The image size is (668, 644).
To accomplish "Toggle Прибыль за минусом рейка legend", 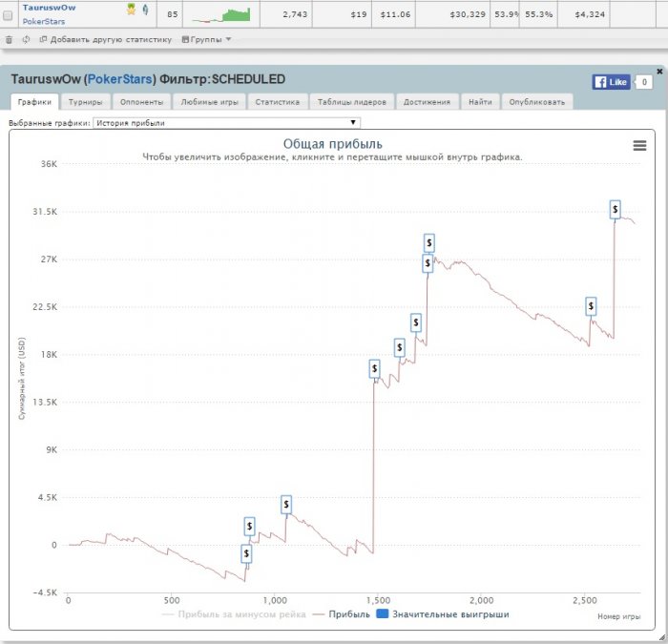I will (234, 614).
